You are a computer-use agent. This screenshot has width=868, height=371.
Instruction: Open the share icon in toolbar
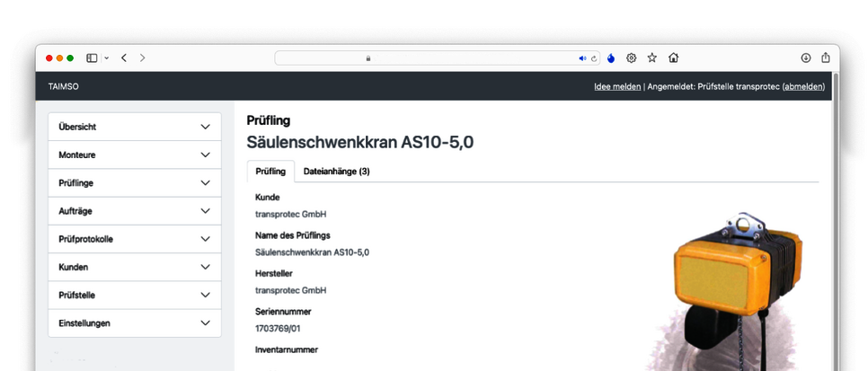826,57
